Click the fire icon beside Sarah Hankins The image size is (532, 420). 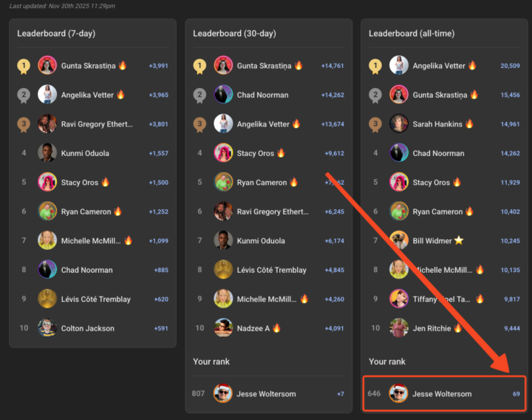(x=469, y=123)
